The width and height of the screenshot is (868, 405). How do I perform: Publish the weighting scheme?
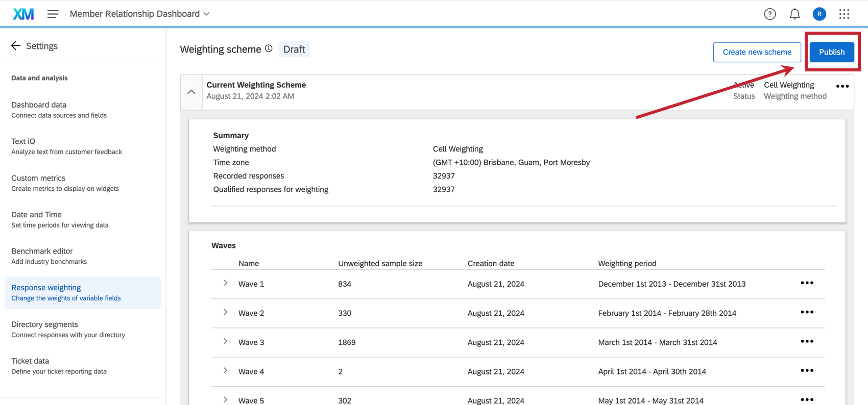click(831, 52)
